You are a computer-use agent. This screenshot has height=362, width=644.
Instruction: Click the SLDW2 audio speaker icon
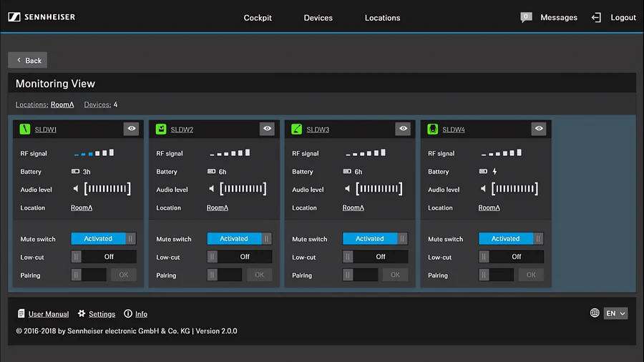212,189
